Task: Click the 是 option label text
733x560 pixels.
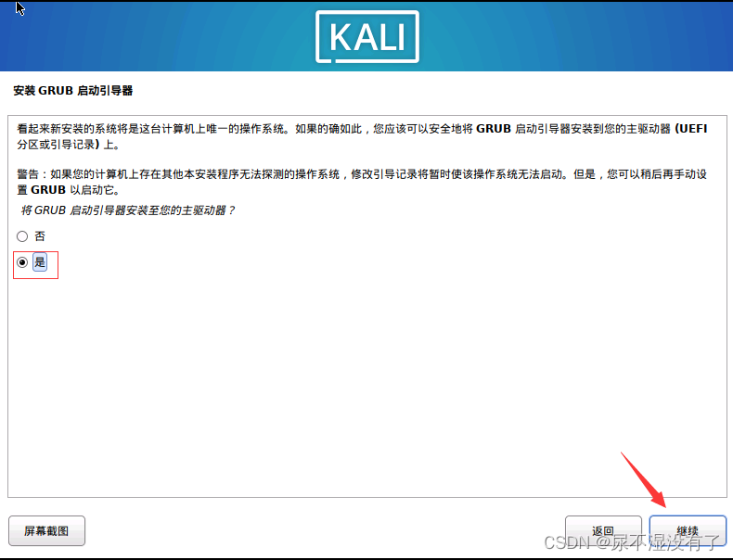Action: point(40,262)
